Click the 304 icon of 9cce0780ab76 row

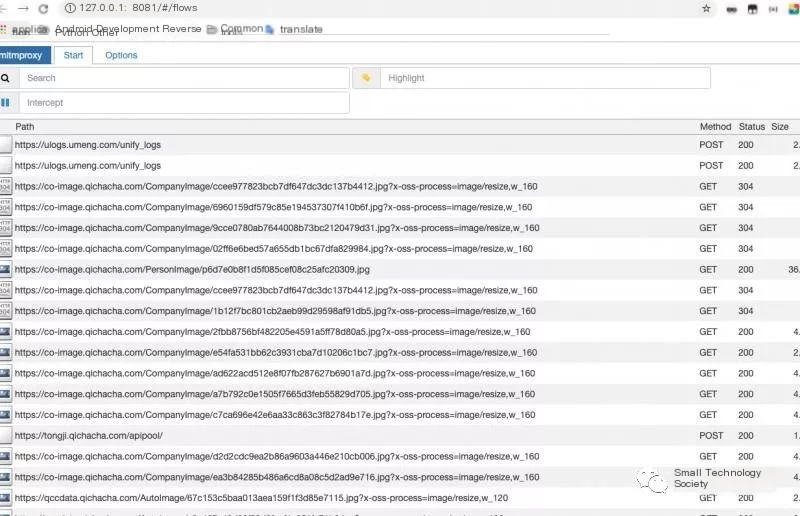click(5, 228)
